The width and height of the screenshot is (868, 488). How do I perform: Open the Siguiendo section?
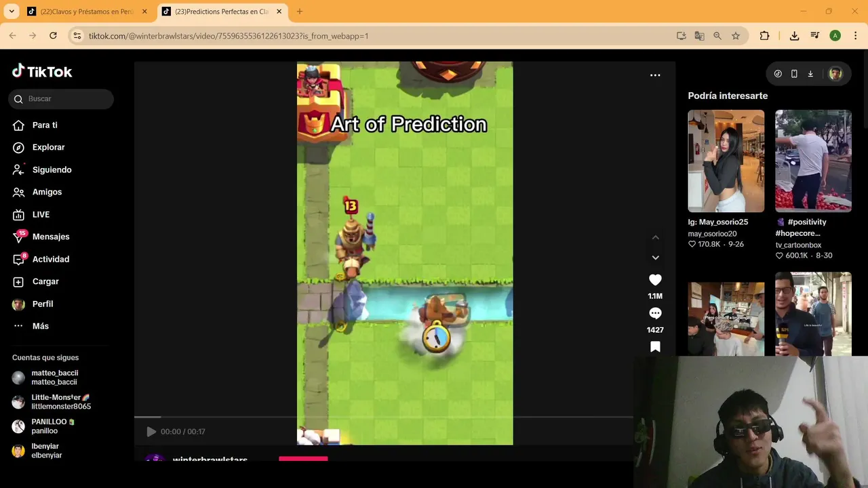(x=52, y=169)
